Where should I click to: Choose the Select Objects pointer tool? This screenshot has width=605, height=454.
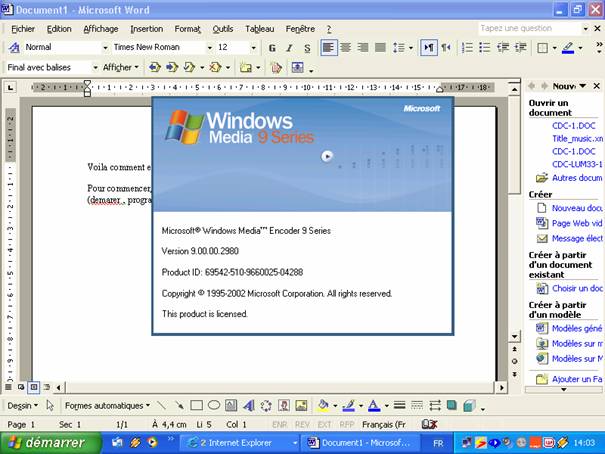50,405
